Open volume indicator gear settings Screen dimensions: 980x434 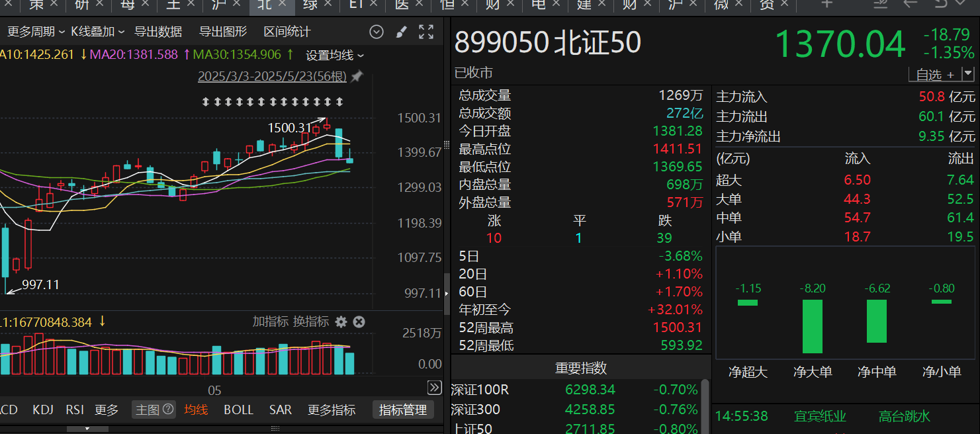click(x=341, y=322)
